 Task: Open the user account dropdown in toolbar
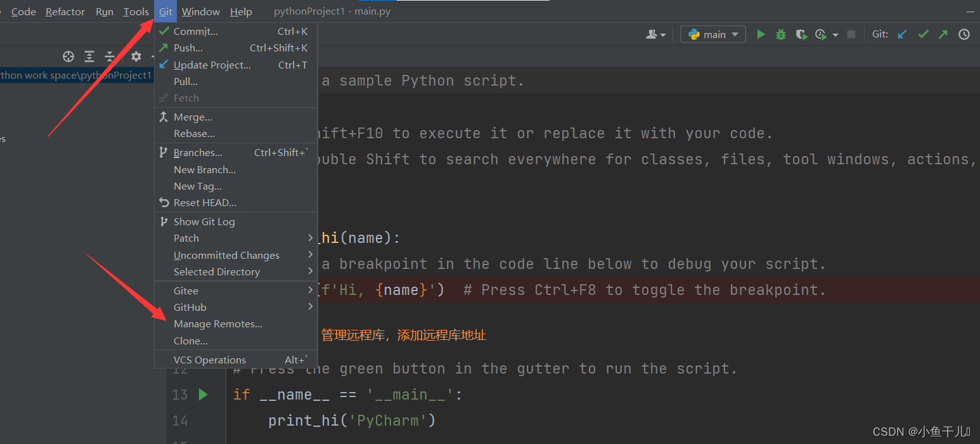point(656,34)
